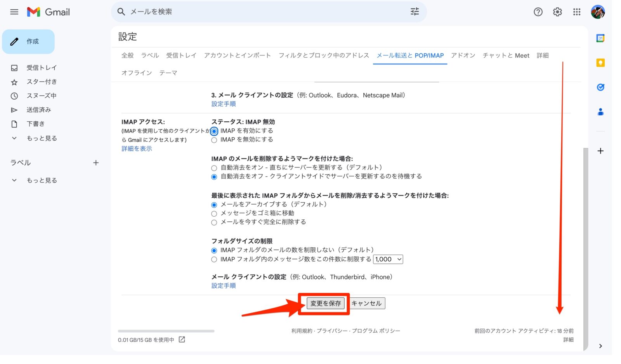Open the プログラム ポリシー link

click(x=376, y=331)
